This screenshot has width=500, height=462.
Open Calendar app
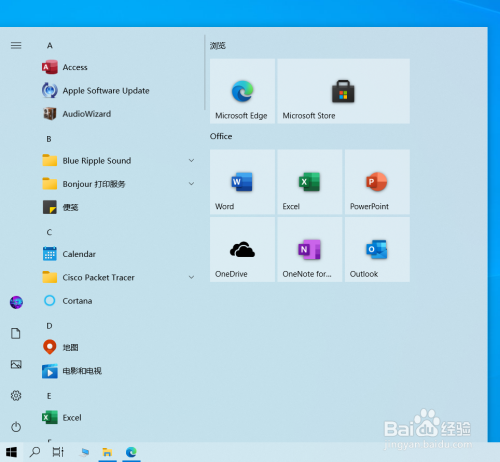(117, 254)
